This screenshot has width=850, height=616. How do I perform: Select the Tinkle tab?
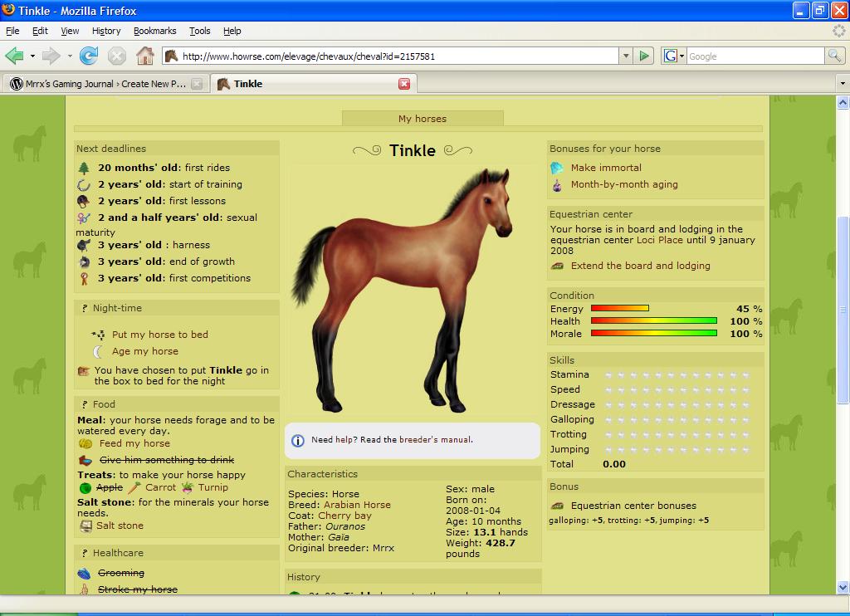pos(313,84)
